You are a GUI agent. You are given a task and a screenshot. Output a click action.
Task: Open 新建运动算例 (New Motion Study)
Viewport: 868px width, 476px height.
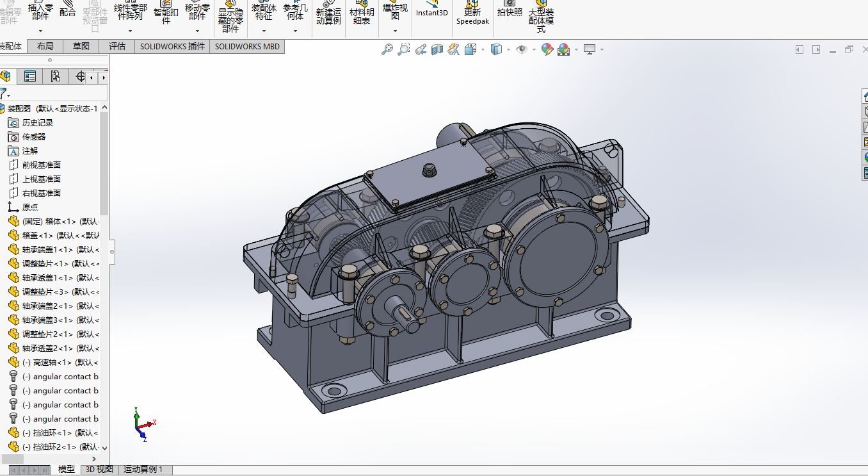(x=328, y=14)
